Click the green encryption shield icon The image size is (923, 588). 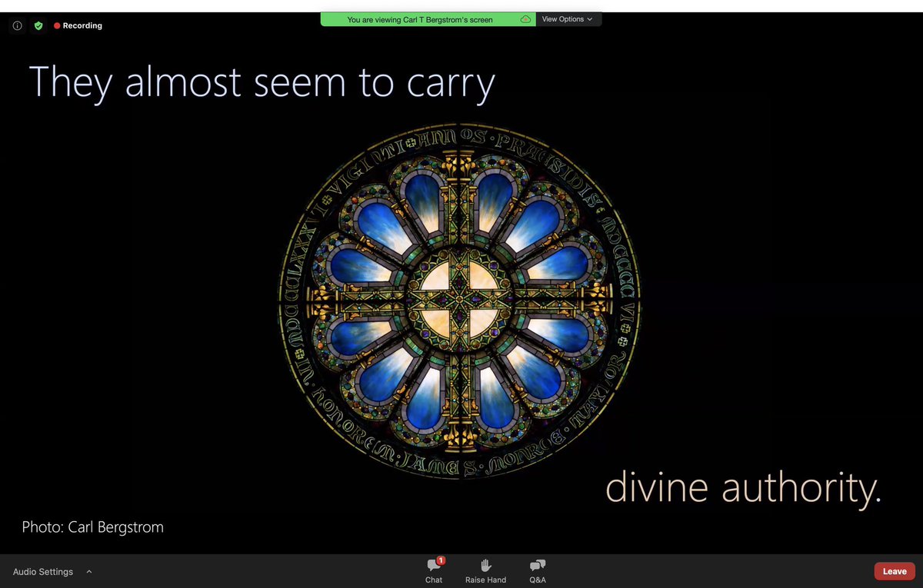tap(38, 25)
